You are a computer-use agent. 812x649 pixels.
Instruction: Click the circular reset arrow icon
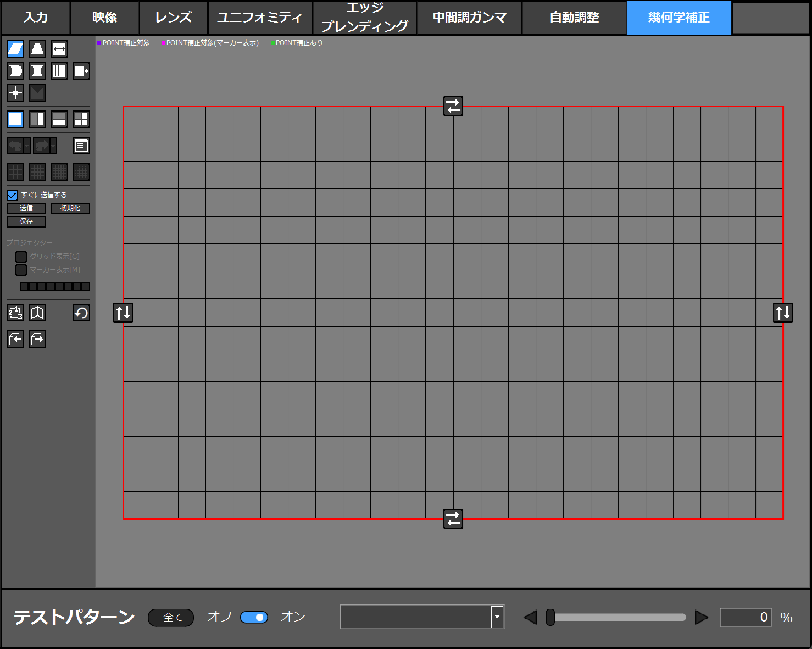pos(81,313)
